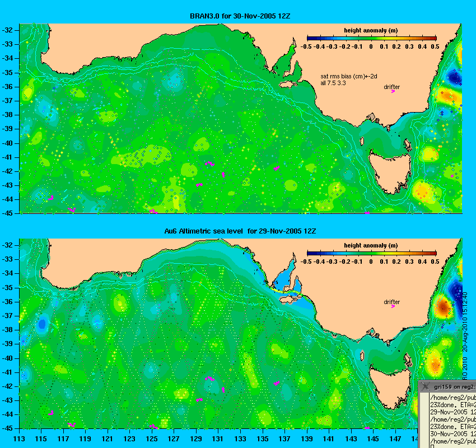Click the 'drifter' legend label in Altimetric plot
Viewport: 476px width, 448px height.
pyautogui.click(x=391, y=302)
